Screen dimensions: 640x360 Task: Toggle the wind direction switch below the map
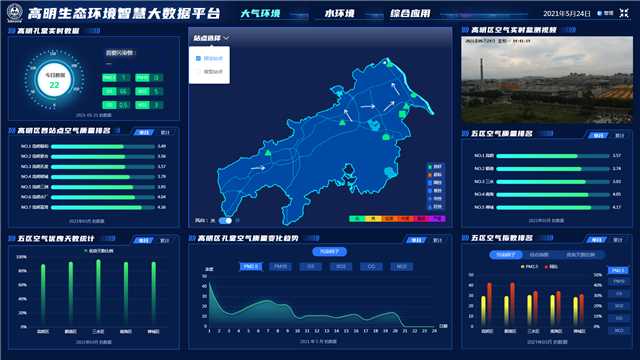pyautogui.click(x=225, y=220)
